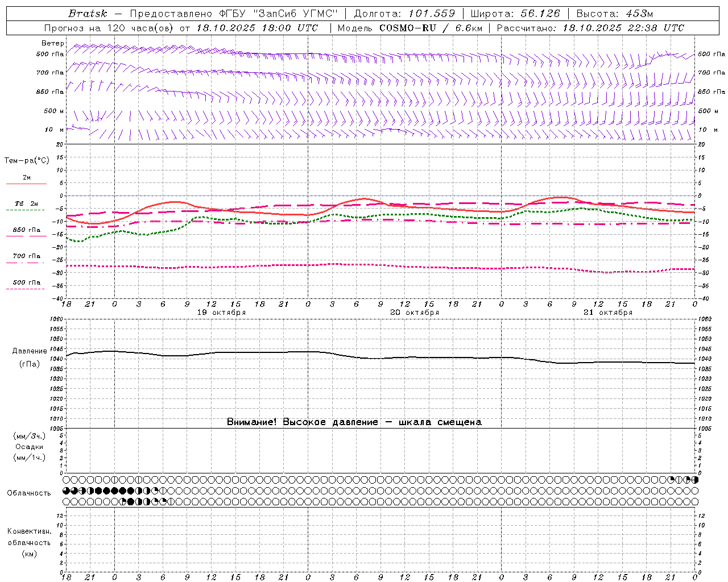Viewport: 728px width, 582px height.
Task: Click the model label 'COSMO-RU / 6.6км'
Action: [431, 28]
